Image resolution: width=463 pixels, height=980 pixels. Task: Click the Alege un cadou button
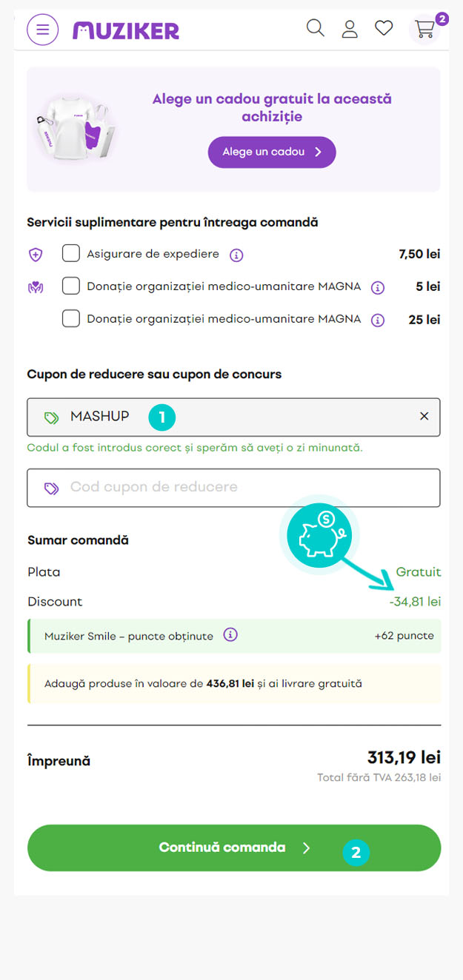[x=272, y=152]
